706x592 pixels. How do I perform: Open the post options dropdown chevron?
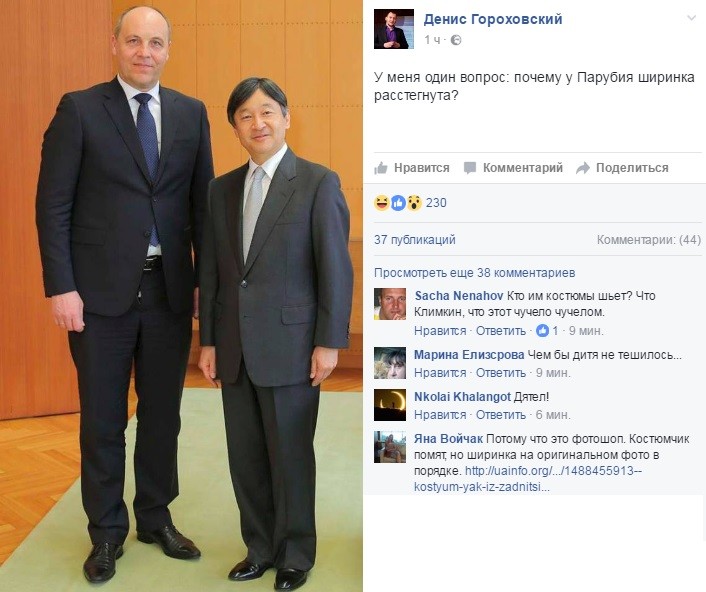click(692, 18)
